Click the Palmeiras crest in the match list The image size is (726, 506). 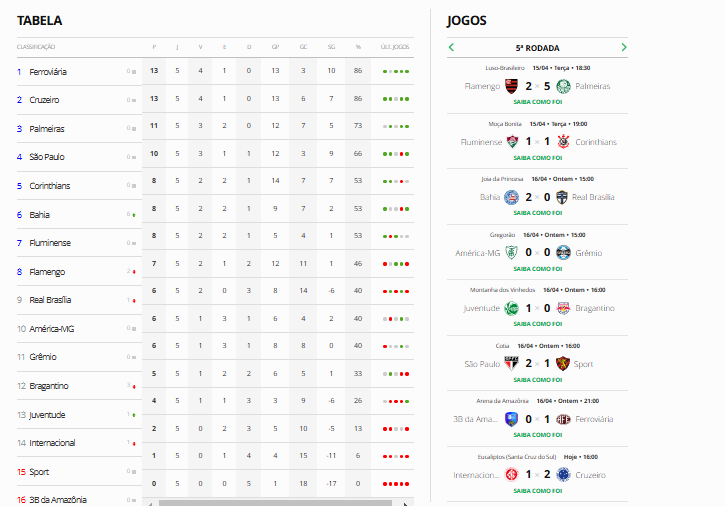click(563, 86)
